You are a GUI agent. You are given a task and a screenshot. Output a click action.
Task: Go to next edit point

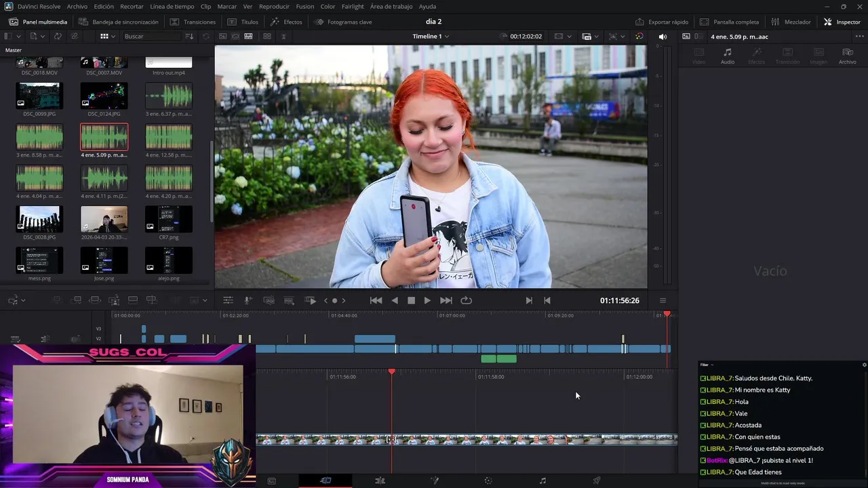pos(529,300)
